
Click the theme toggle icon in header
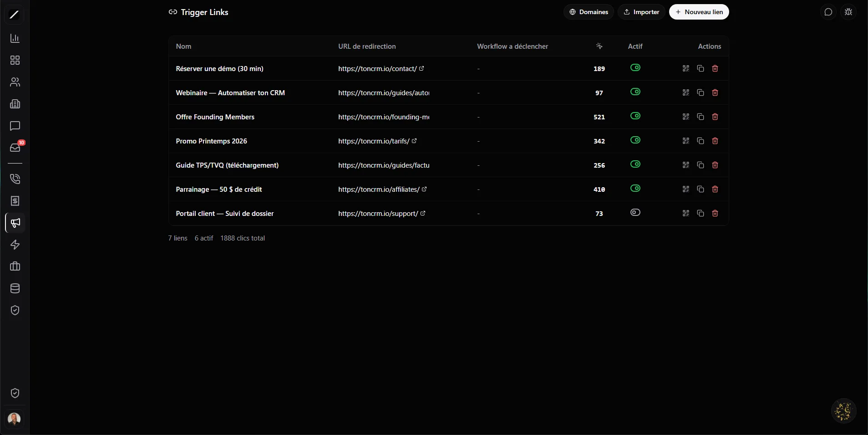pyautogui.click(x=848, y=12)
